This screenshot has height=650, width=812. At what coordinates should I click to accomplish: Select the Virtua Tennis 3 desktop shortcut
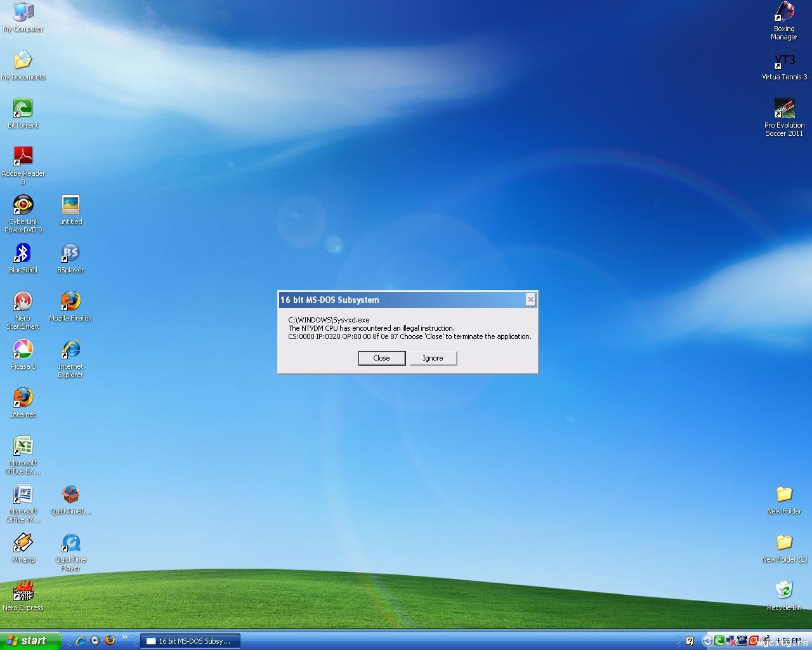(784, 65)
